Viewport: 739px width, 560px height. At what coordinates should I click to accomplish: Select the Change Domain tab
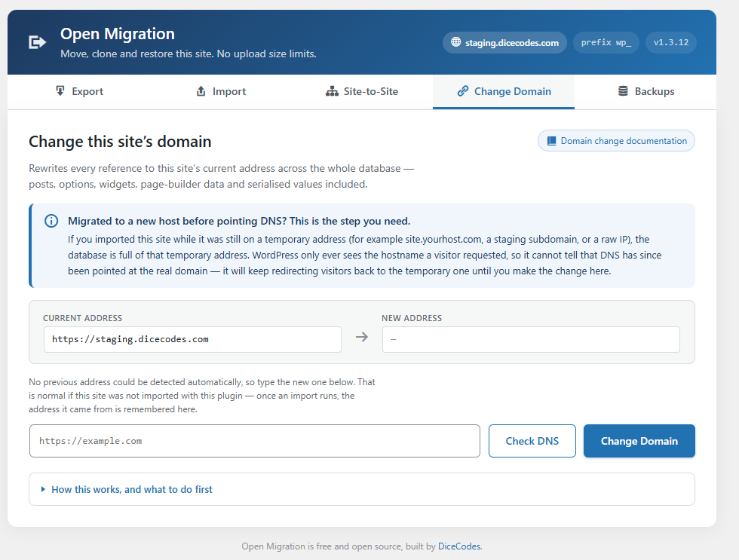(x=504, y=91)
